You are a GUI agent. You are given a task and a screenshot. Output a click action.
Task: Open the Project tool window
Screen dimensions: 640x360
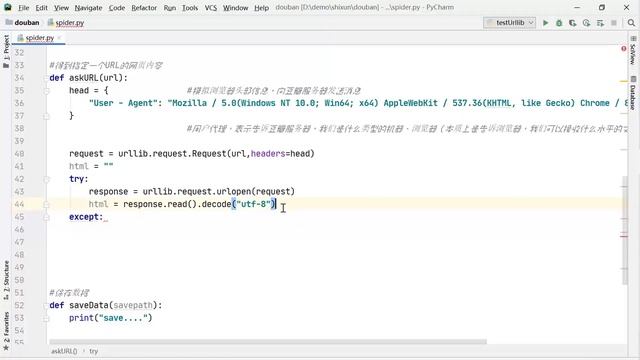coord(6,51)
